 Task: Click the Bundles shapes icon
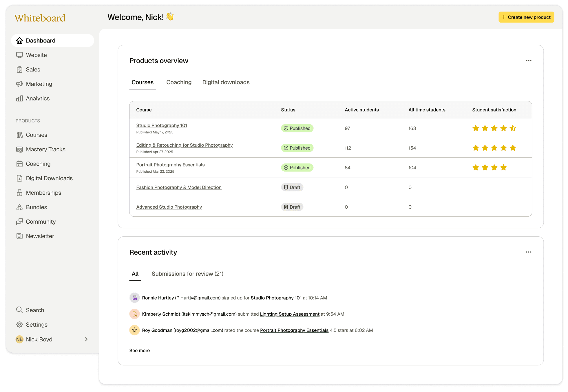pyautogui.click(x=19, y=207)
